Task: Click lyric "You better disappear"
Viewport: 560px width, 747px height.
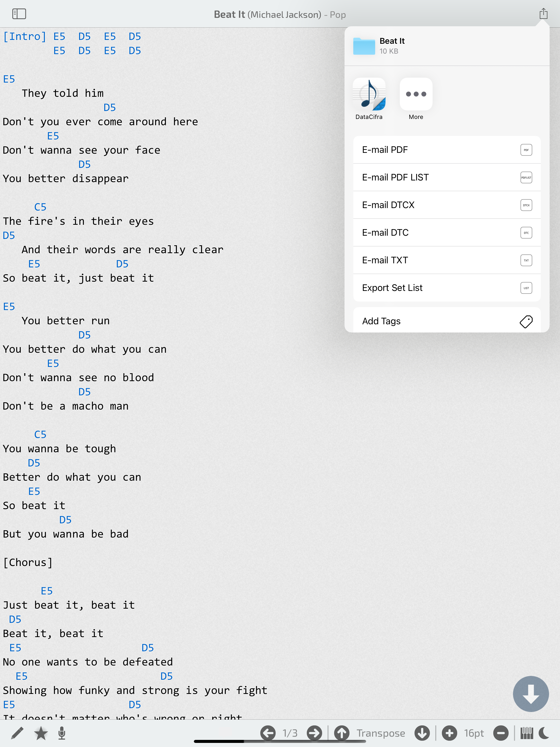Action: click(66, 179)
